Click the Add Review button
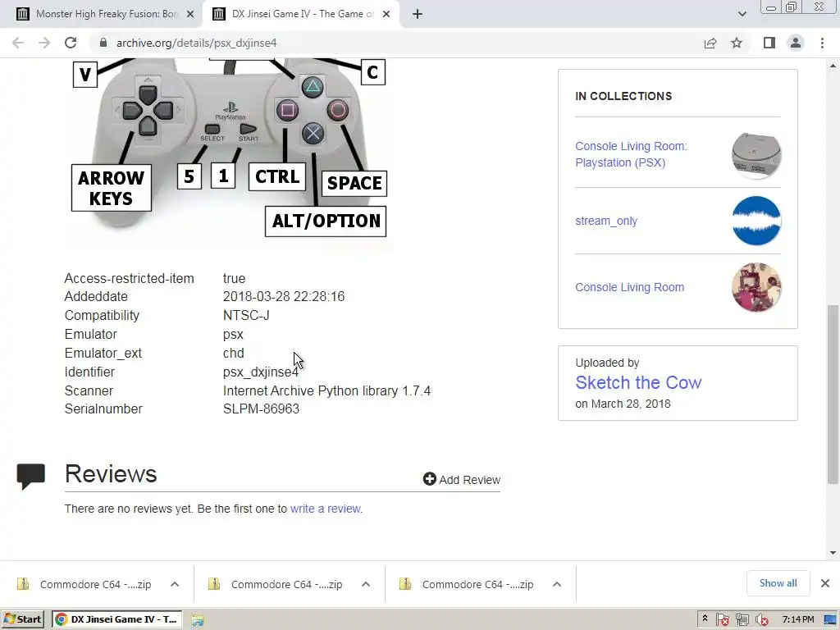Viewport: 840px width, 630px height. click(x=461, y=479)
